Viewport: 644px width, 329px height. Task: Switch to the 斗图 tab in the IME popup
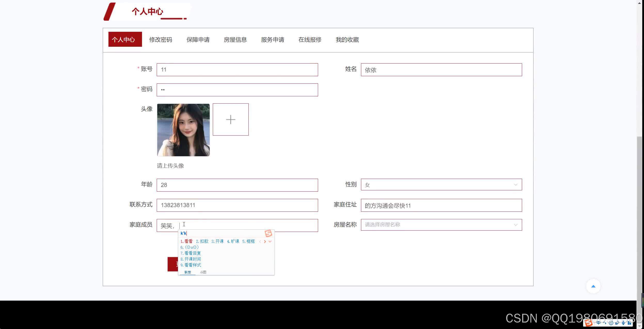203,272
